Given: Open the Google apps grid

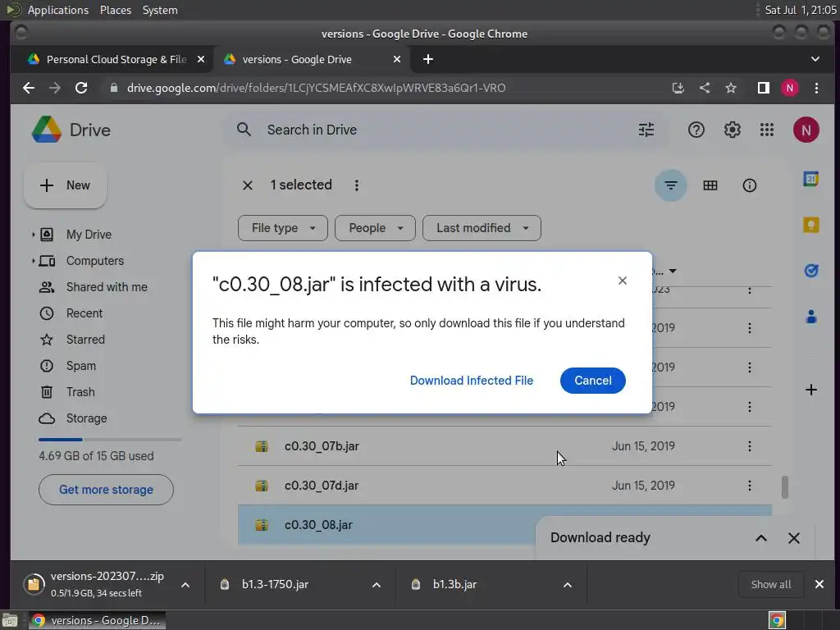Looking at the screenshot, I should pyautogui.click(x=767, y=130).
